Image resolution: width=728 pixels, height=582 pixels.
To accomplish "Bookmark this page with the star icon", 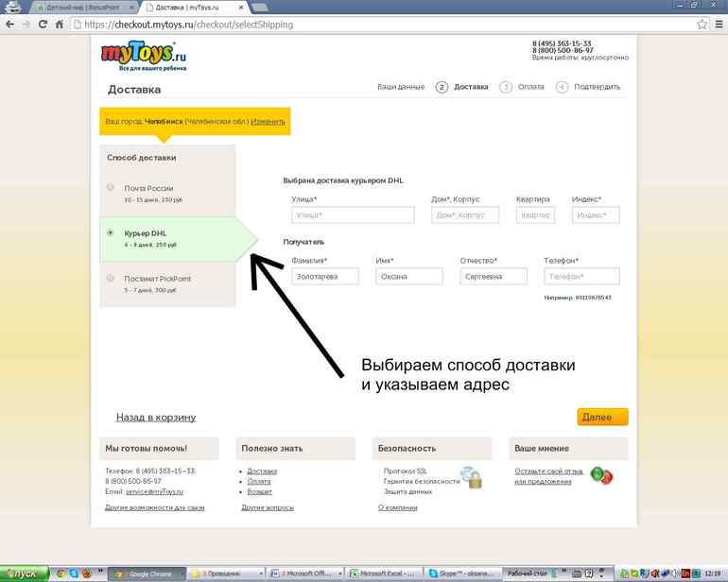I will coord(701,24).
